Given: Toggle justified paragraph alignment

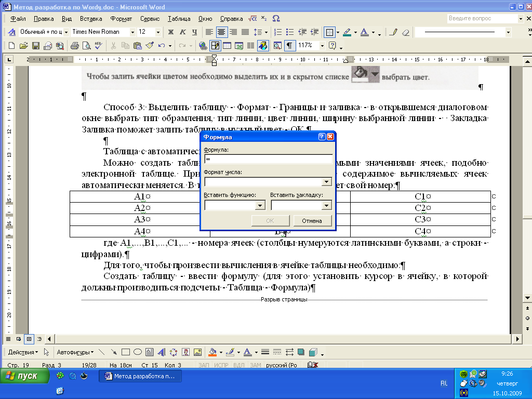Looking at the screenshot, I should pos(245,32).
